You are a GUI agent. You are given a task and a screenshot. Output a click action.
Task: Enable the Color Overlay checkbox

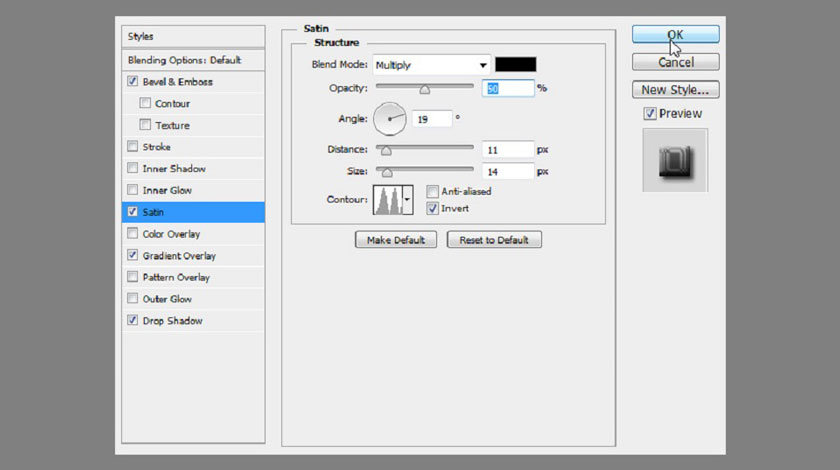point(132,233)
